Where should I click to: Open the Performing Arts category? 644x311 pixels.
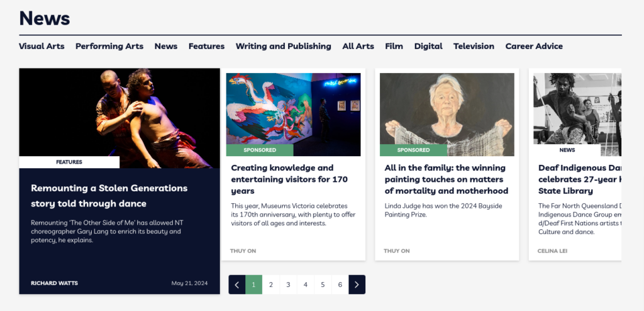point(109,47)
